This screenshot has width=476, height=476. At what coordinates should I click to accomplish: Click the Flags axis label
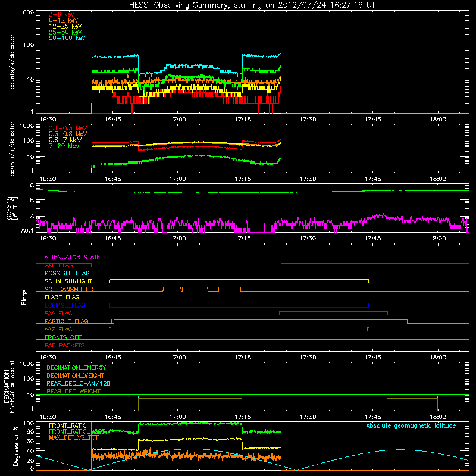click(x=24, y=297)
